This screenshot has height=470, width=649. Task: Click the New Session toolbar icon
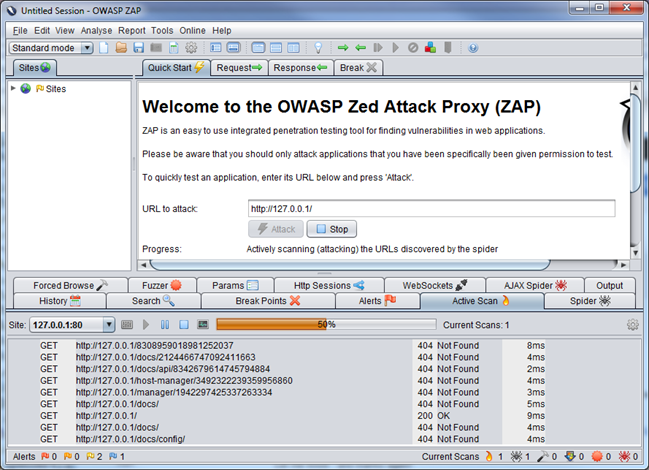[103, 48]
